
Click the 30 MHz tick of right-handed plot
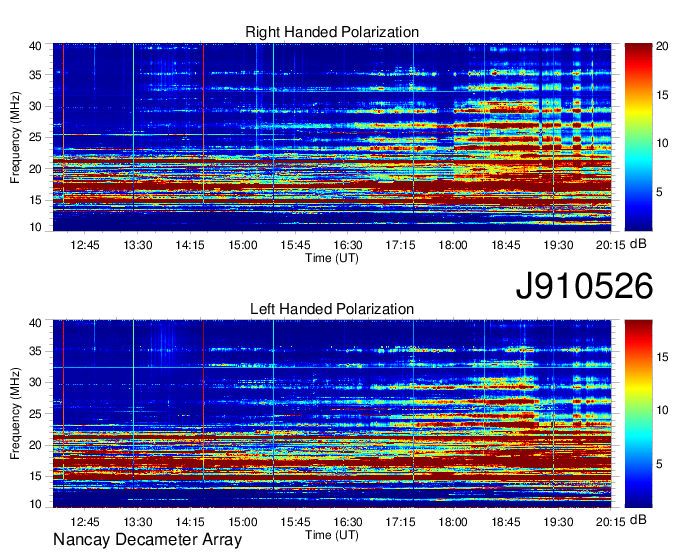coord(36,106)
